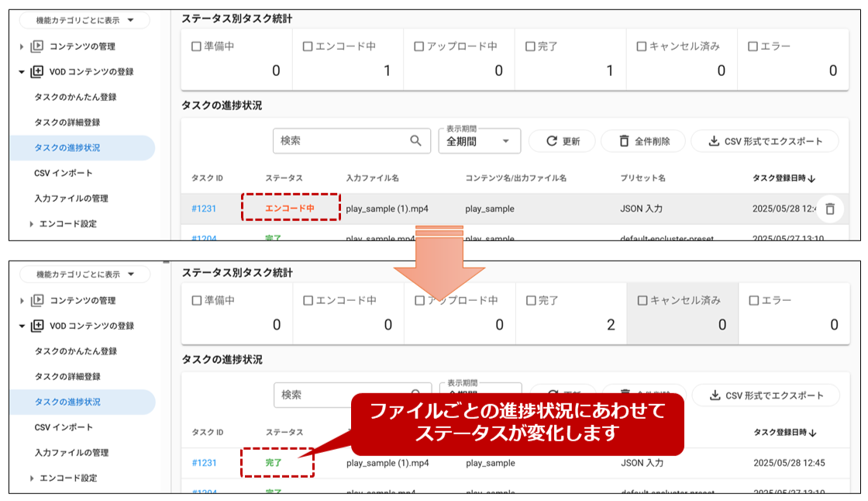The height and width of the screenshot is (501, 868).
Task: Tick キャンセル済み checkbox in lower screenshot
Action: (x=642, y=300)
